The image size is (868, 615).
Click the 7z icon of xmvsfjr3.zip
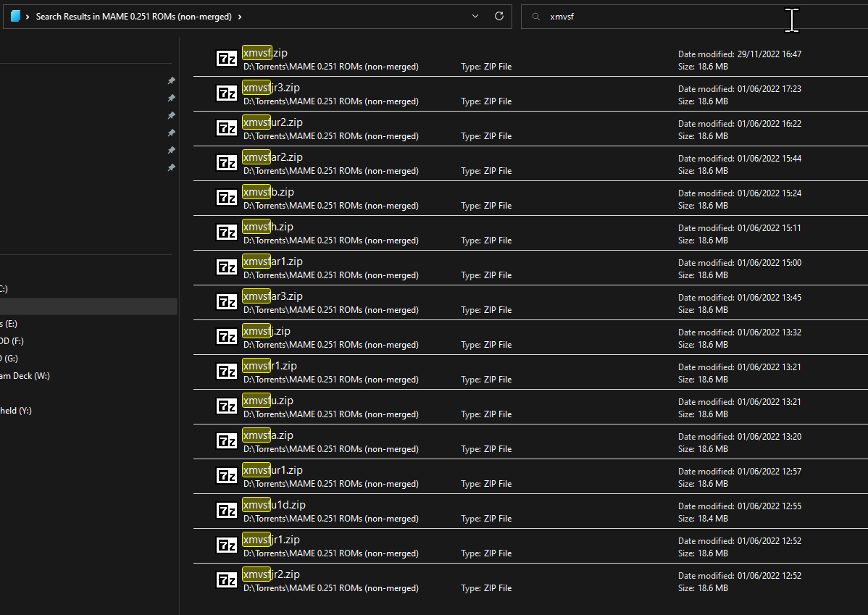click(226, 93)
